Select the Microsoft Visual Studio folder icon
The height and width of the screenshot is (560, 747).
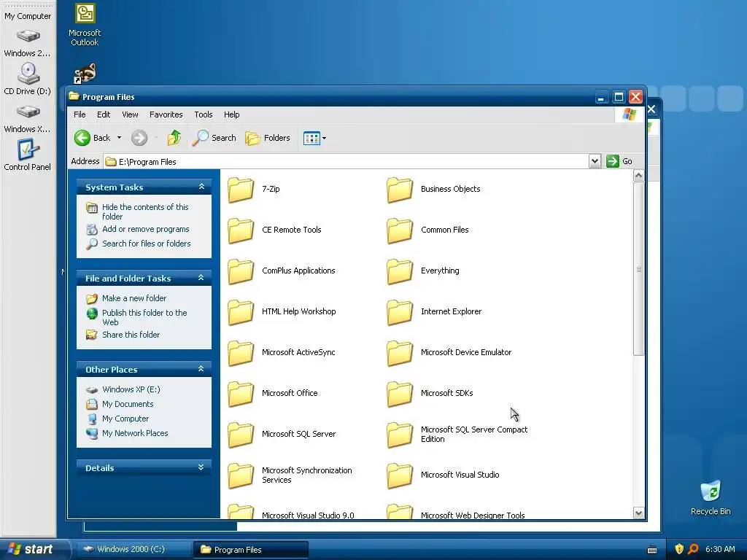[400, 476]
